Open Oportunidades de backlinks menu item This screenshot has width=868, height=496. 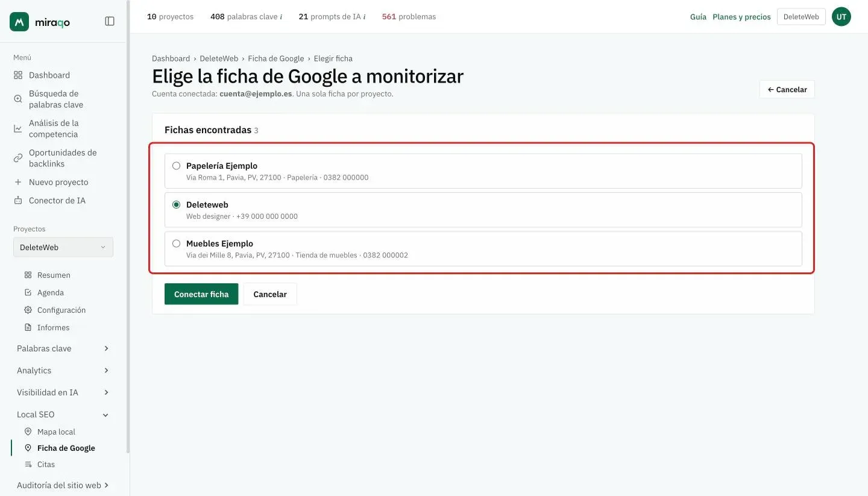(63, 158)
